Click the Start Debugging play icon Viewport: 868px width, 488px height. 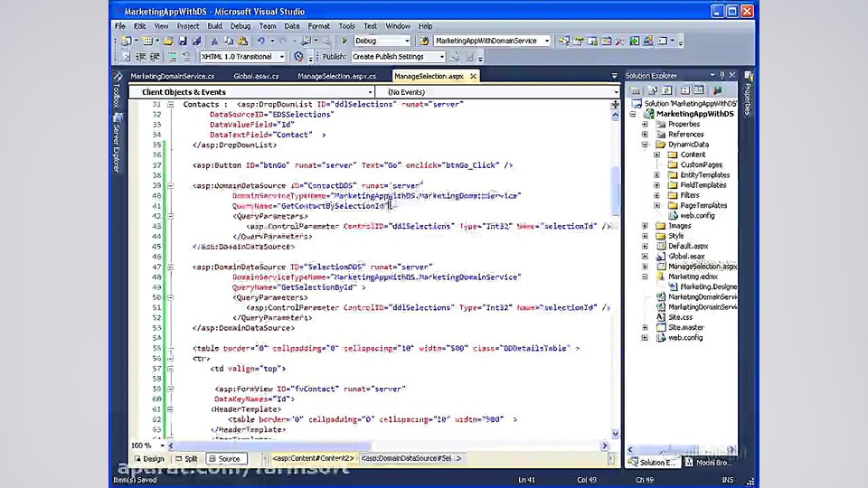click(344, 41)
